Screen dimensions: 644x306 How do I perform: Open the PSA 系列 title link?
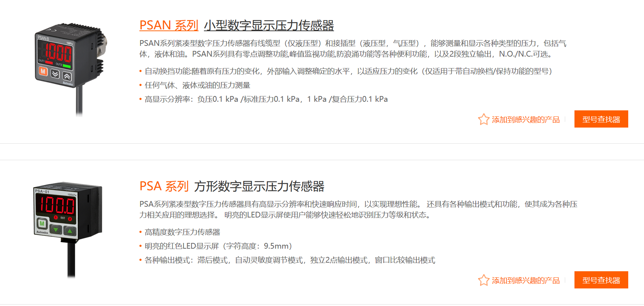[164, 186]
